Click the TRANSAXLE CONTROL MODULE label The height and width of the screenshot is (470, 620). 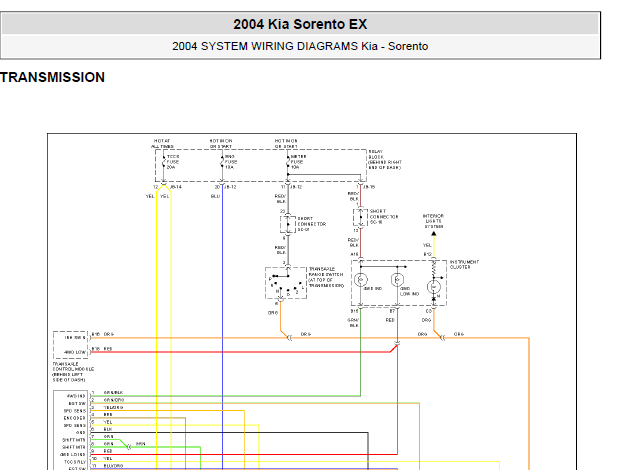(x=73, y=372)
